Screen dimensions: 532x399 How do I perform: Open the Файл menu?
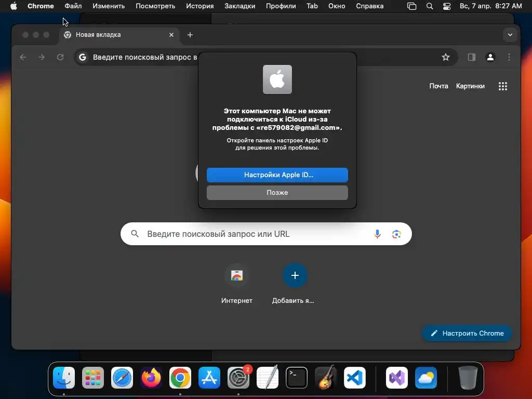pyautogui.click(x=73, y=6)
